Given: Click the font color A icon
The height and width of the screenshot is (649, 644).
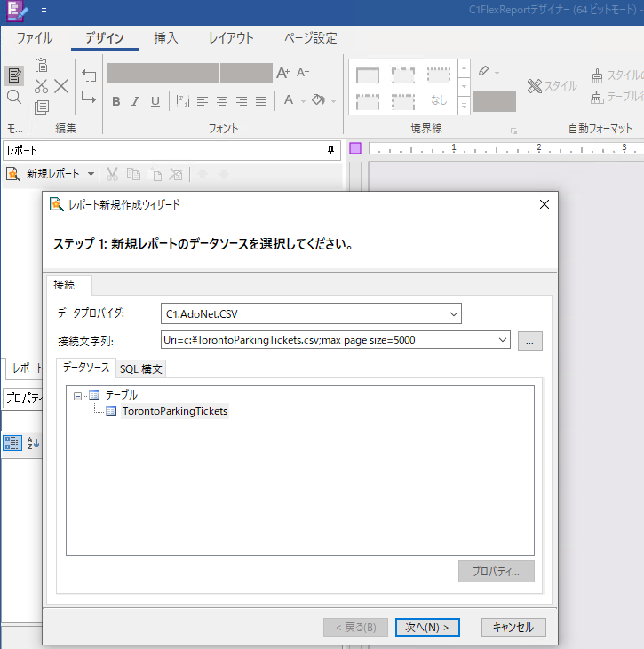Looking at the screenshot, I should (x=289, y=100).
